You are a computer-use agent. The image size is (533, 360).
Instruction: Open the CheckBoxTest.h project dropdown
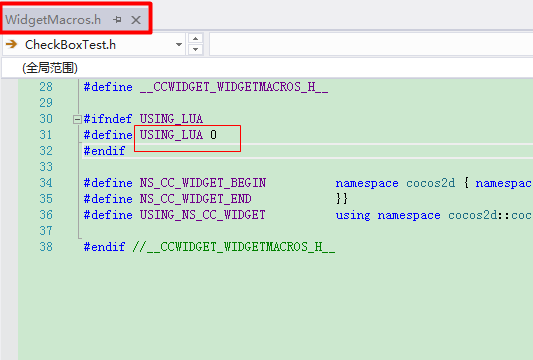tap(94, 45)
